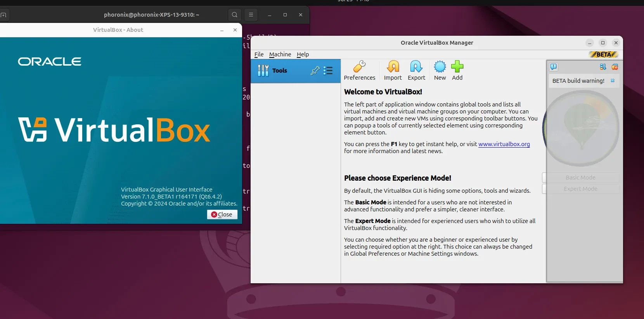Screen dimensions: 644x319
Task: Delete all notifications with stacked-X icon
Action: [615, 67]
